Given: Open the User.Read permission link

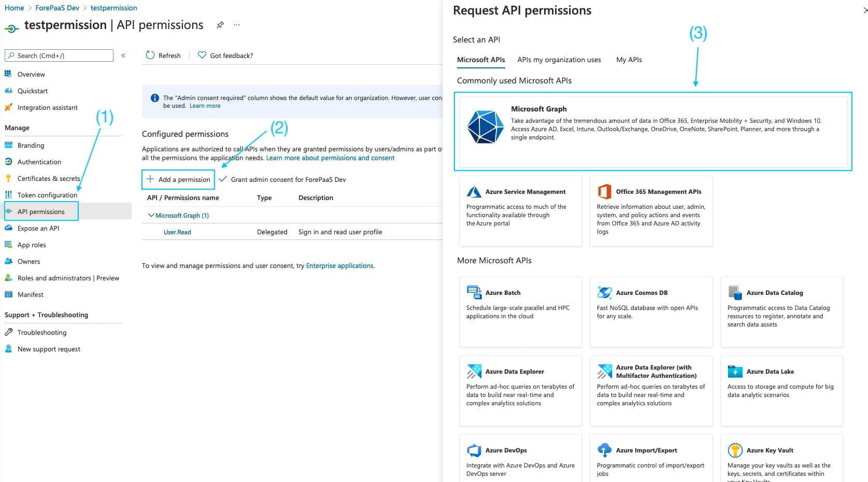Looking at the screenshot, I should click(x=177, y=232).
